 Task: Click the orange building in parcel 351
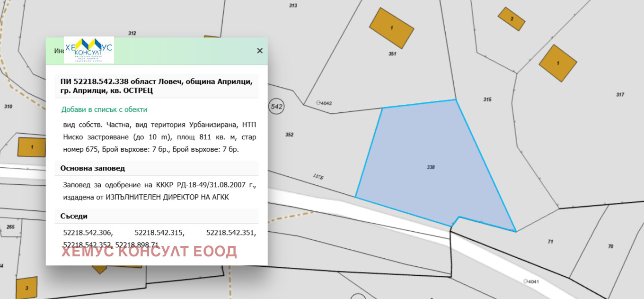point(392,28)
